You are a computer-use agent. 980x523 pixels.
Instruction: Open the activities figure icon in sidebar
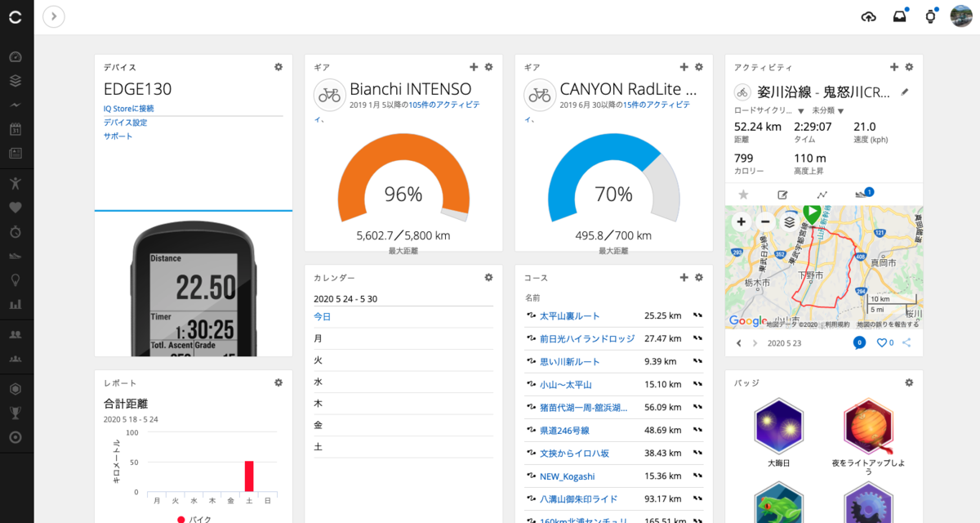pyautogui.click(x=16, y=183)
